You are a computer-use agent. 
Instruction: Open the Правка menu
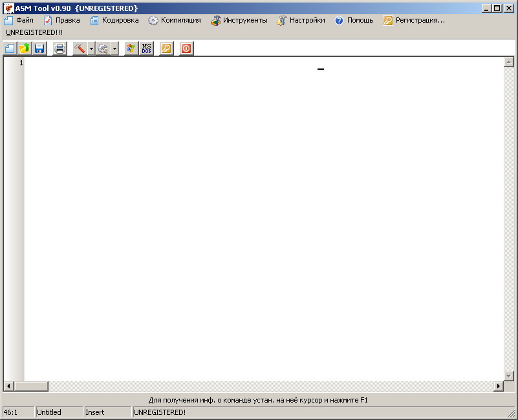62,20
